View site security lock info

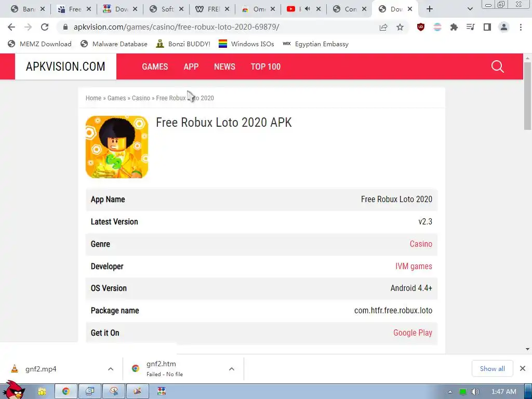[65, 27]
